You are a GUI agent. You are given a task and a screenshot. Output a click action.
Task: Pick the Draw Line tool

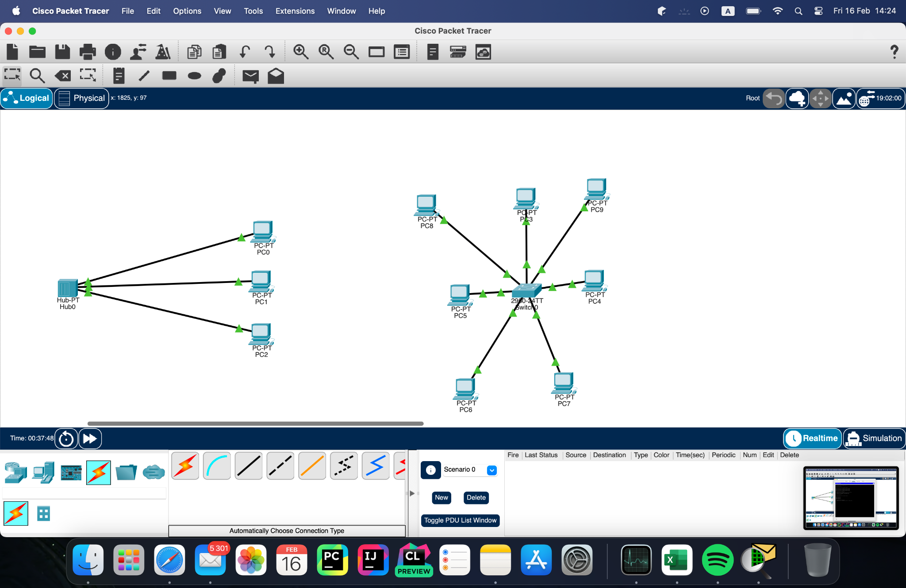144,76
